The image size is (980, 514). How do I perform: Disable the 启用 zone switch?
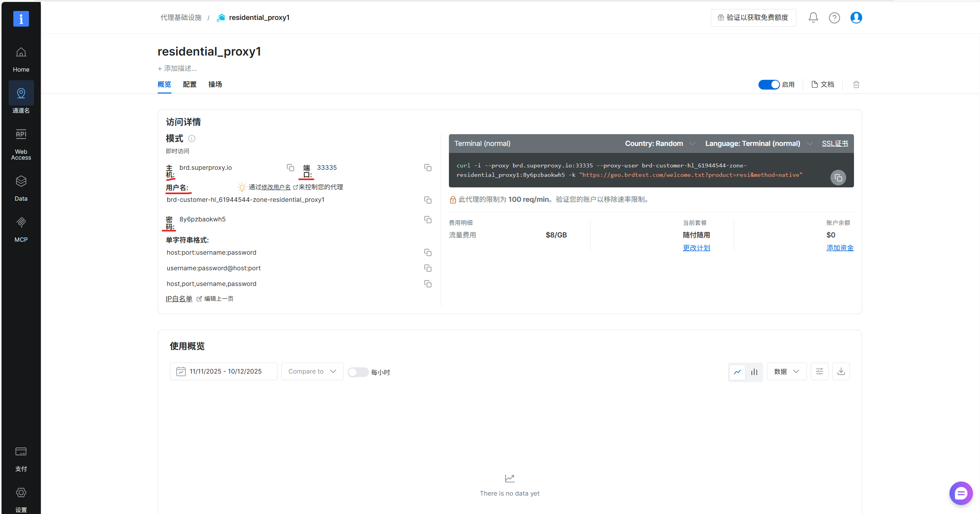[x=769, y=84]
